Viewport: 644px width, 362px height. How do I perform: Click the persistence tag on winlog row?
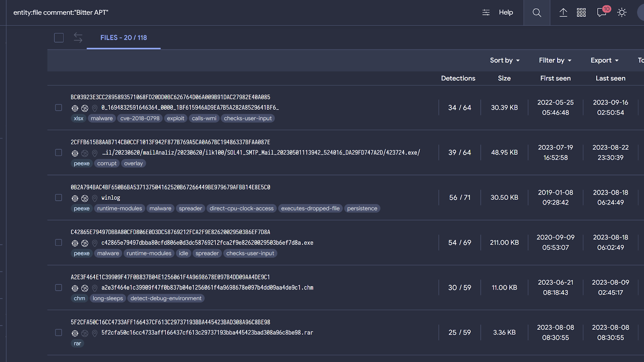(x=362, y=208)
